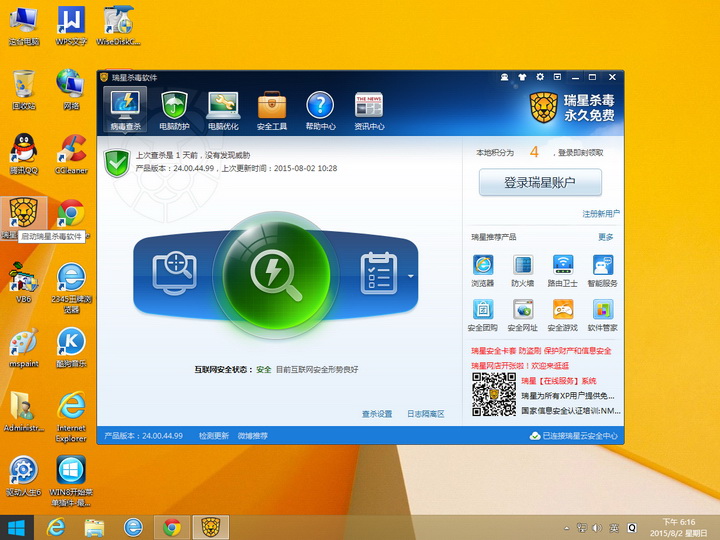Open the title bar dropdown menu arrow
720x540 pixels.
tap(557, 77)
